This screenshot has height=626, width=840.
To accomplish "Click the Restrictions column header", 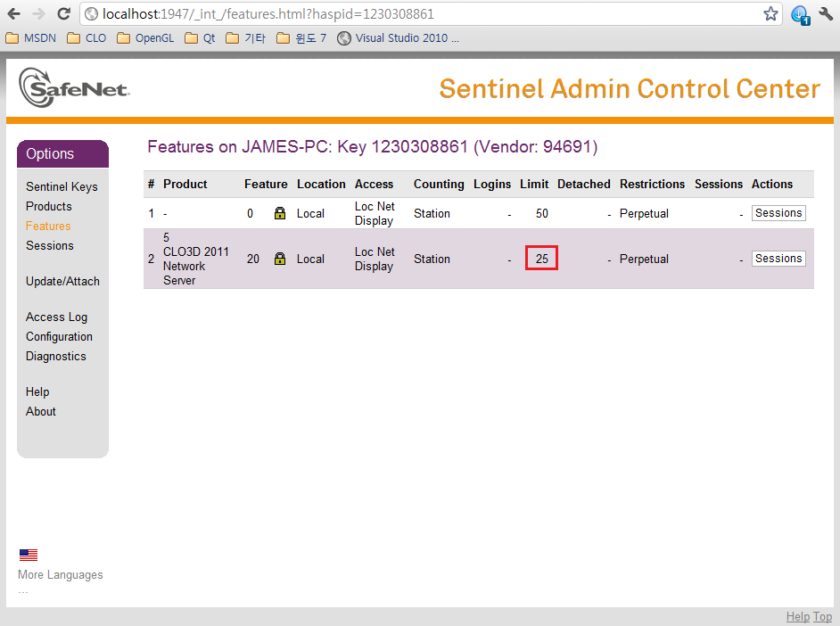I will click(x=653, y=185).
